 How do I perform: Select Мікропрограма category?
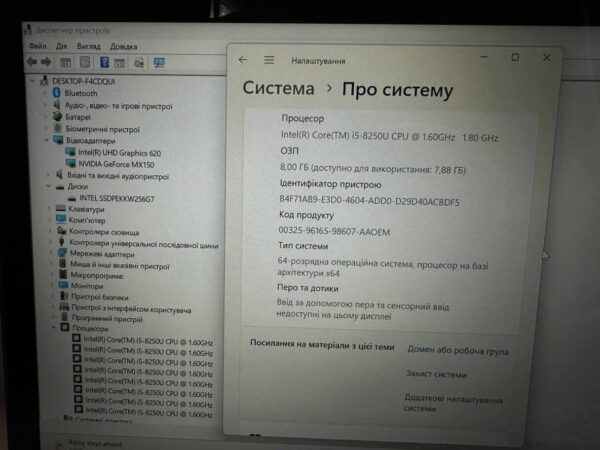pos(97,275)
